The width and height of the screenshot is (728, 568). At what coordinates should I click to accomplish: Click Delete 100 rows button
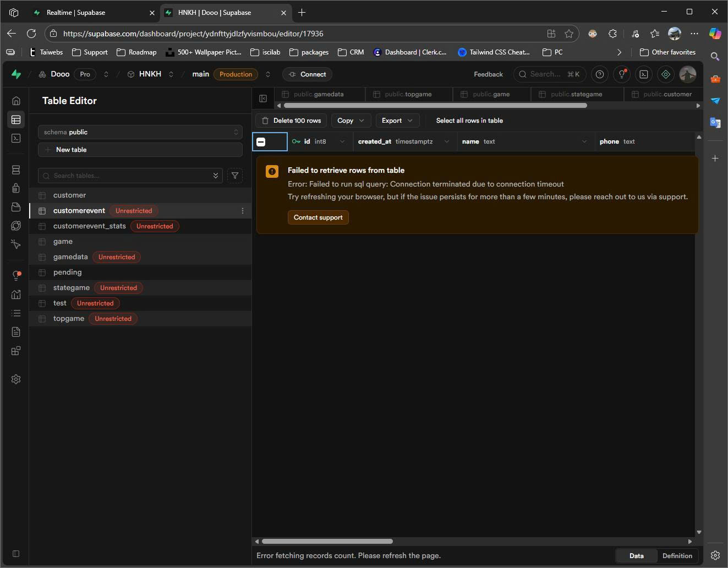292,121
